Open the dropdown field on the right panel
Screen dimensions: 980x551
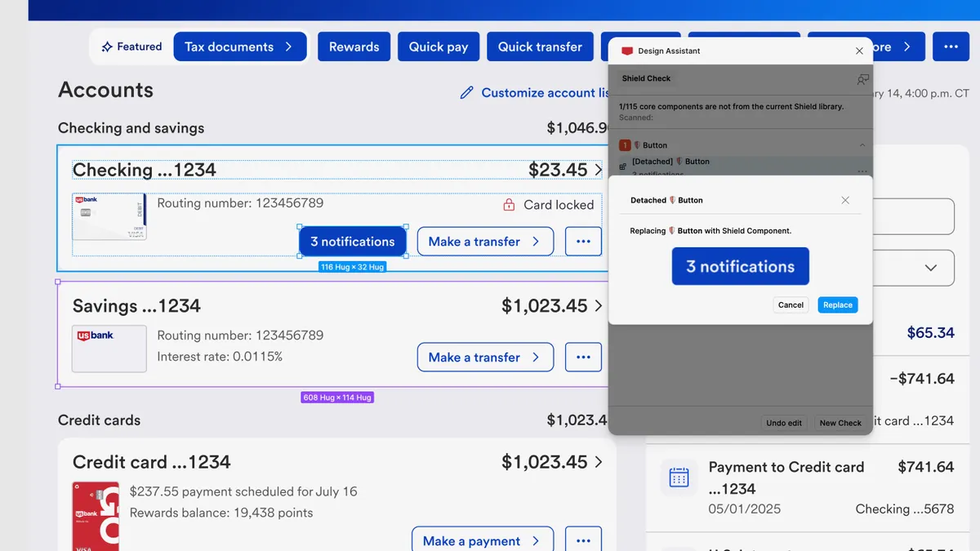click(x=930, y=268)
